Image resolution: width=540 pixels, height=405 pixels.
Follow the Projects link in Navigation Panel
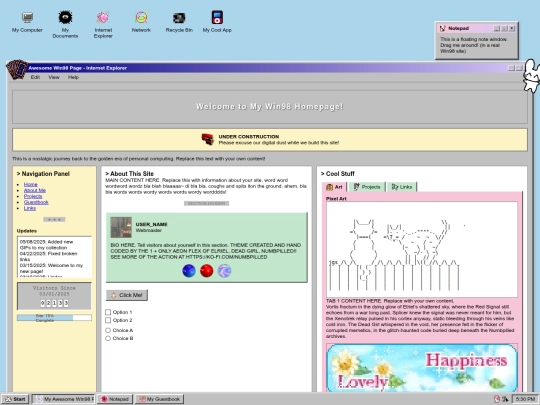click(x=33, y=196)
